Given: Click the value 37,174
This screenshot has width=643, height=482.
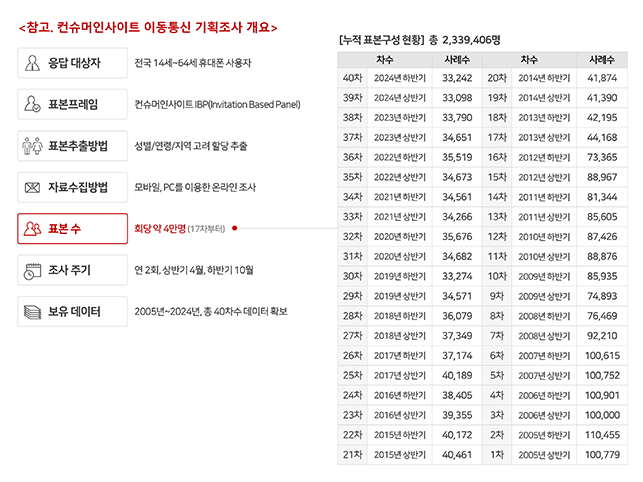Looking at the screenshot, I should point(457,356).
